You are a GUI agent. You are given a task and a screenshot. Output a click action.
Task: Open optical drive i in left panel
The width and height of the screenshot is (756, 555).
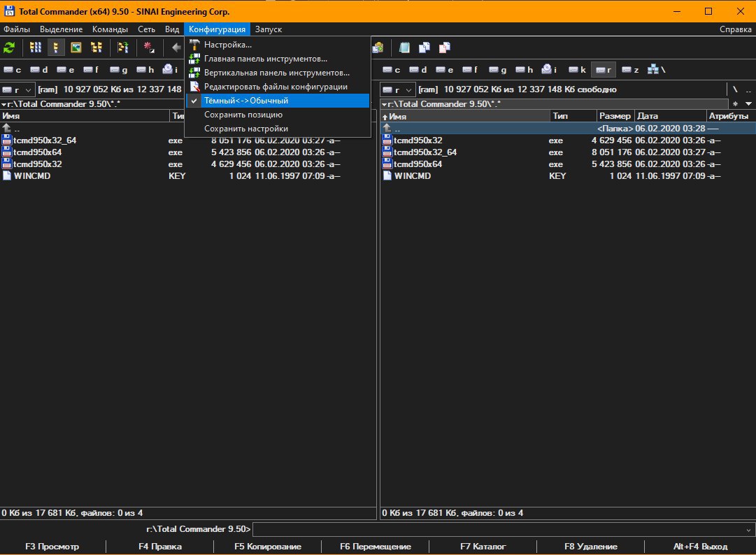[x=170, y=69]
